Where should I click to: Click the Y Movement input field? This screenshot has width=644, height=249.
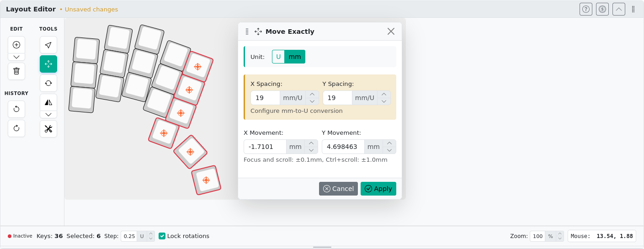point(343,147)
